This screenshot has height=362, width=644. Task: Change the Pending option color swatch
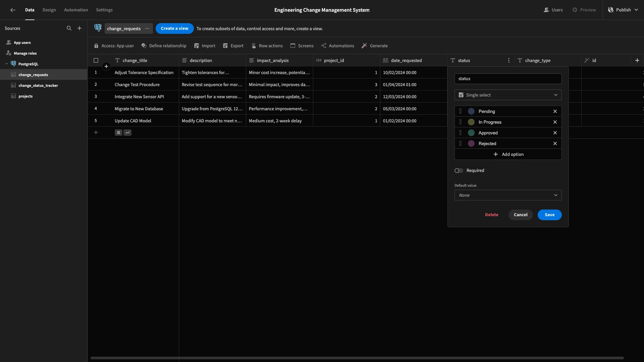pyautogui.click(x=471, y=111)
